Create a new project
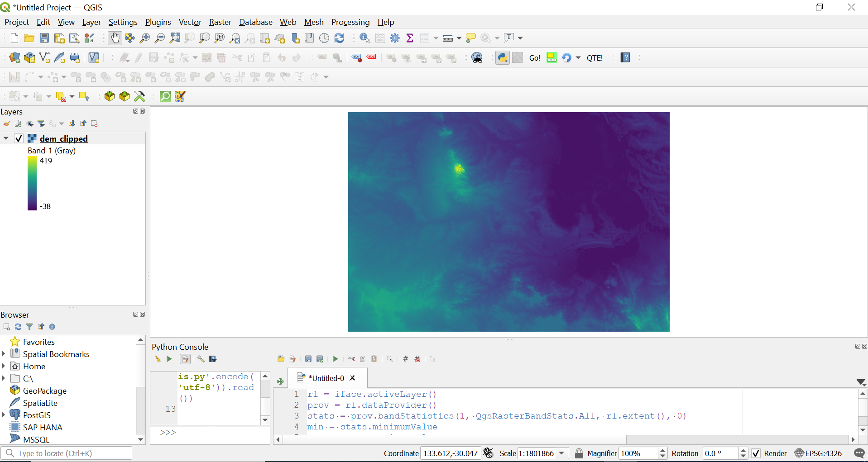 tap(14, 38)
